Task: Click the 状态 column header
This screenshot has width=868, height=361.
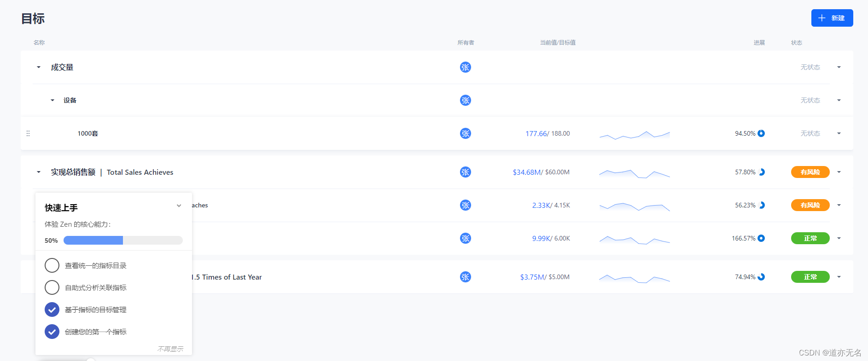Action: click(x=797, y=42)
